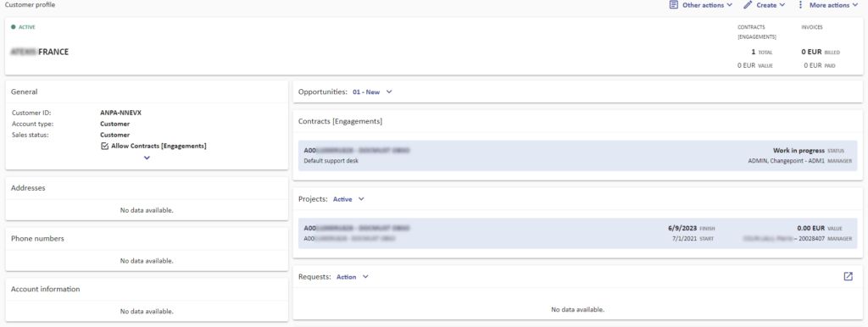Click the 0 EUR paid invoices amount
868x327 pixels.
coord(813,65)
